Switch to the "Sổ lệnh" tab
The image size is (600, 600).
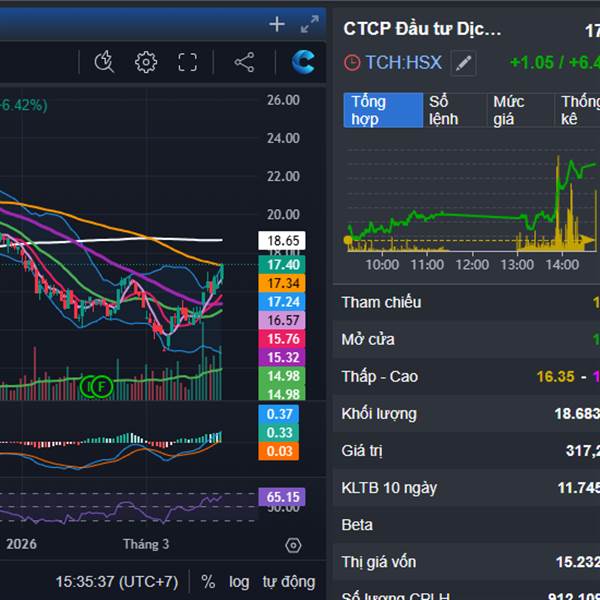(454, 110)
